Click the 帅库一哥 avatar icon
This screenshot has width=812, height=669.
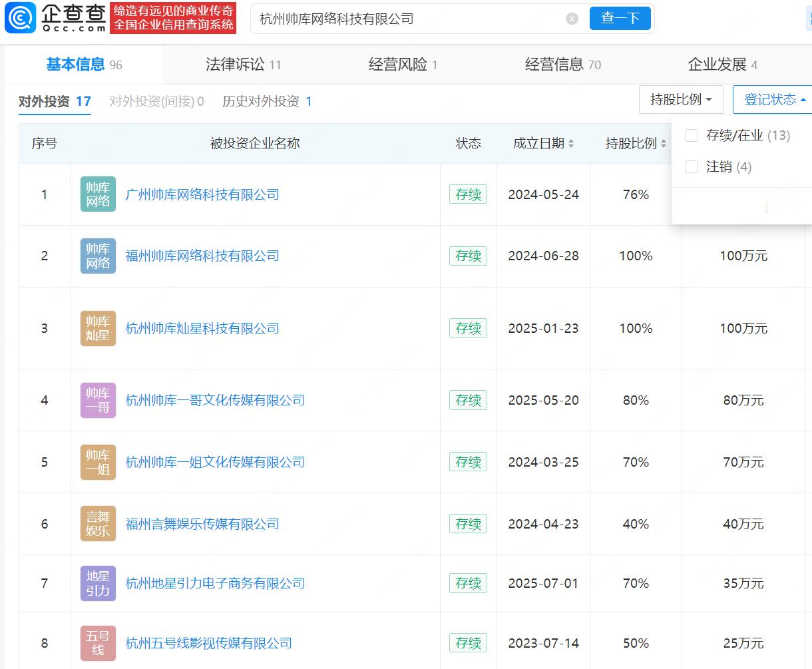pos(97,400)
